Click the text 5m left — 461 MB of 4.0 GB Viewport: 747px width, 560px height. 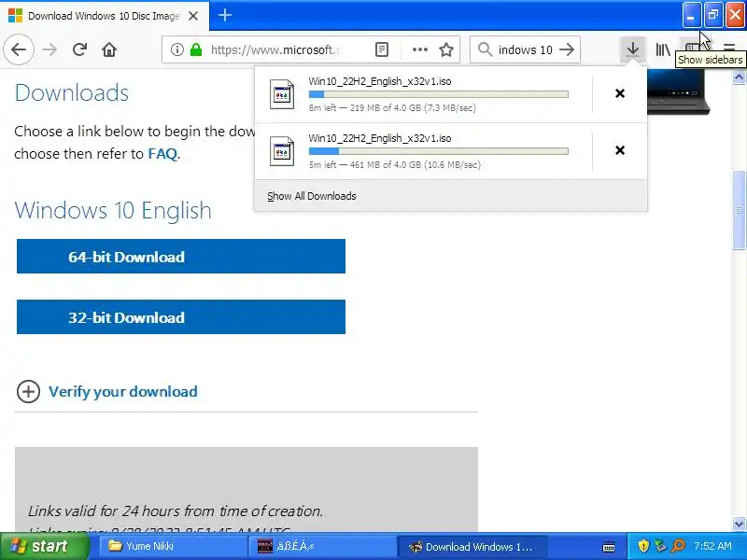pos(394,165)
